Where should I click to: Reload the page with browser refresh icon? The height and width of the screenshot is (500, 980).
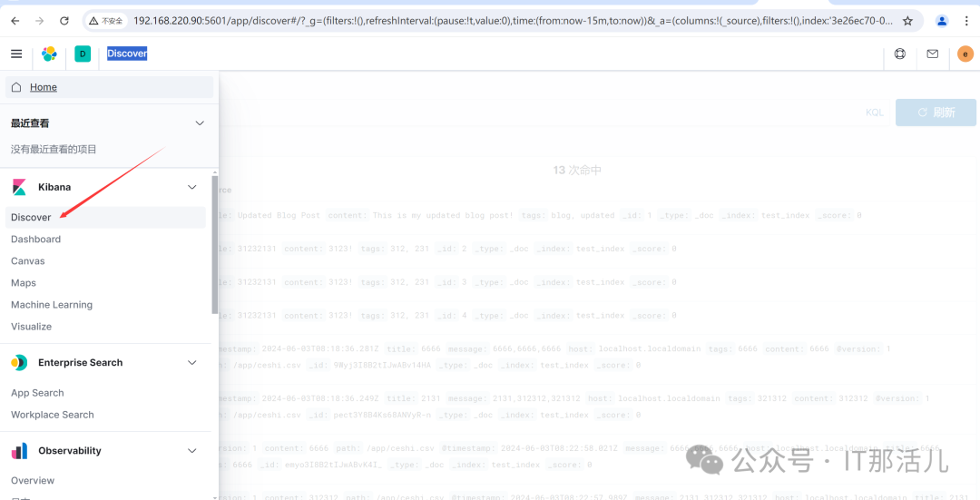[64, 21]
